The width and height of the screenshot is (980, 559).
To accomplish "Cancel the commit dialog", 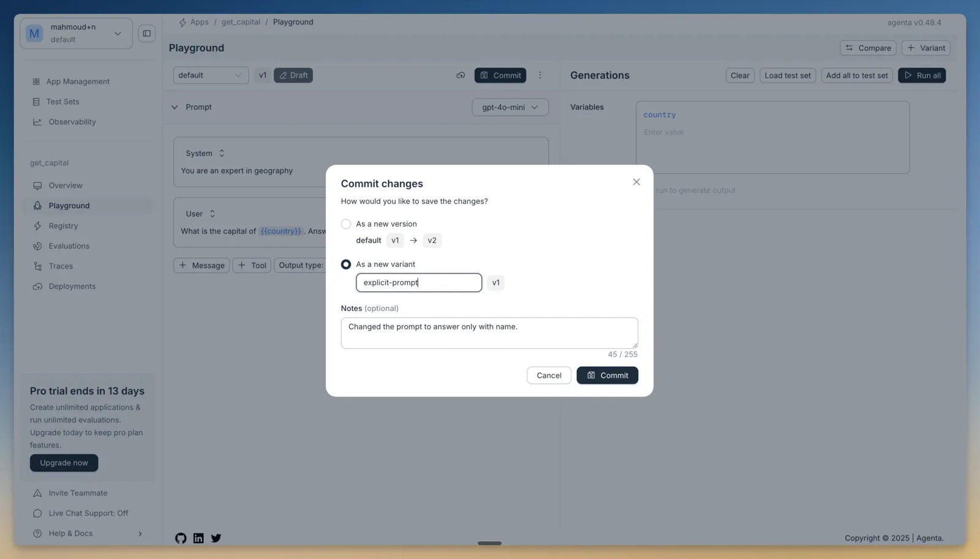I will pyautogui.click(x=549, y=375).
